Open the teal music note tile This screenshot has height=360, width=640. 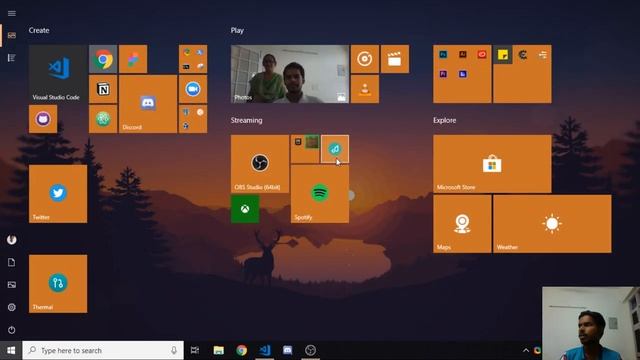coord(335,149)
